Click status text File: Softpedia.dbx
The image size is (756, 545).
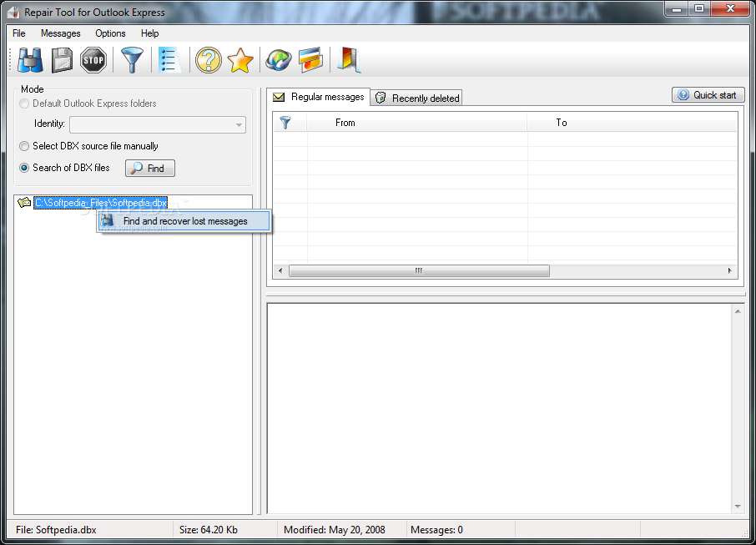coord(56,530)
